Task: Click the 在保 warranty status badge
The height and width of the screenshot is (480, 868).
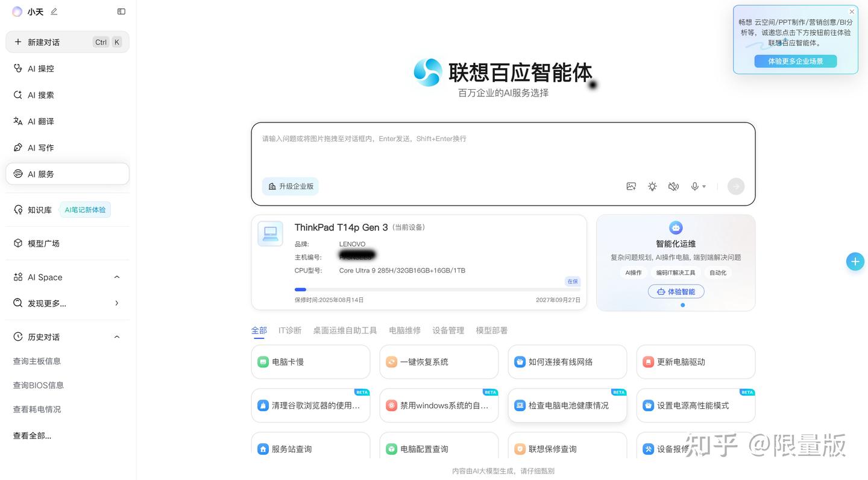Action: click(x=573, y=282)
